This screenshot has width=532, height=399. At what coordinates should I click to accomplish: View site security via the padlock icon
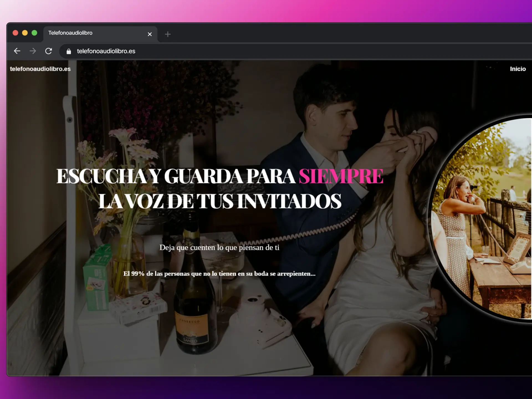click(68, 51)
